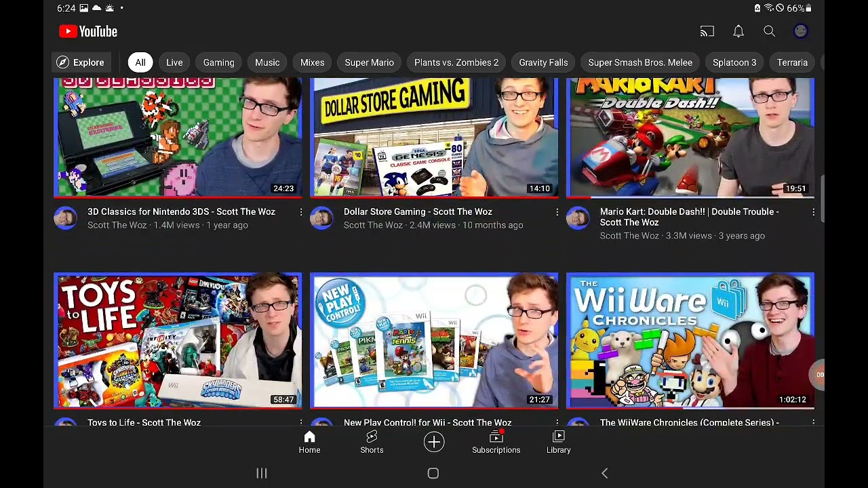Open New Play Control! for Wii title
This screenshot has height=488, width=868.
click(427, 422)
